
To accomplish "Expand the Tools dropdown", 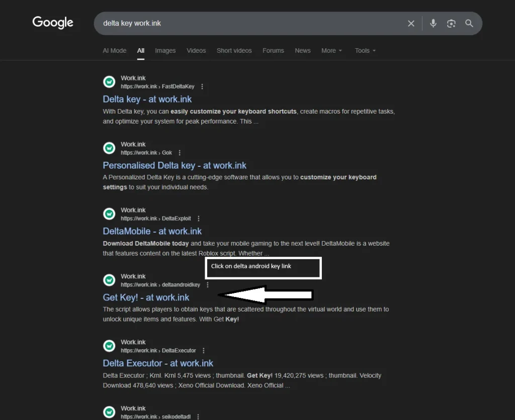I will click(365, 51).
